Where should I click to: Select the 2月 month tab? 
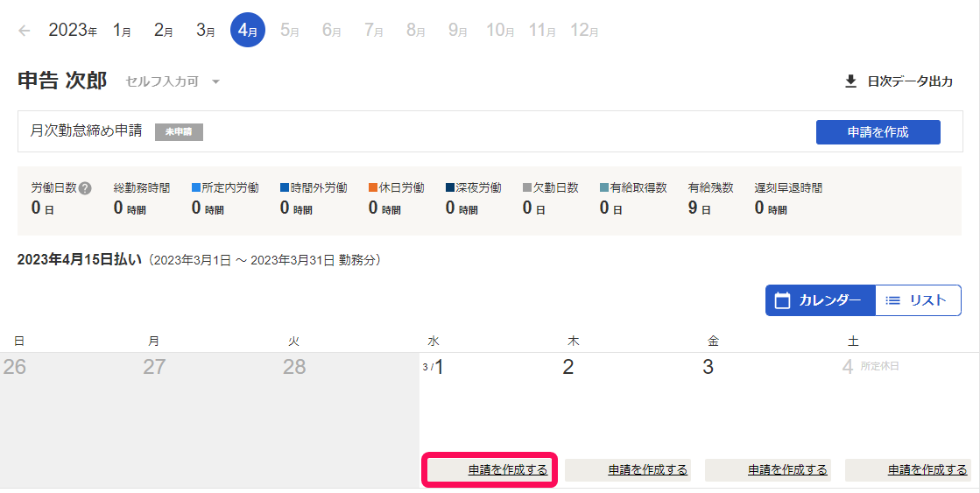164,31
